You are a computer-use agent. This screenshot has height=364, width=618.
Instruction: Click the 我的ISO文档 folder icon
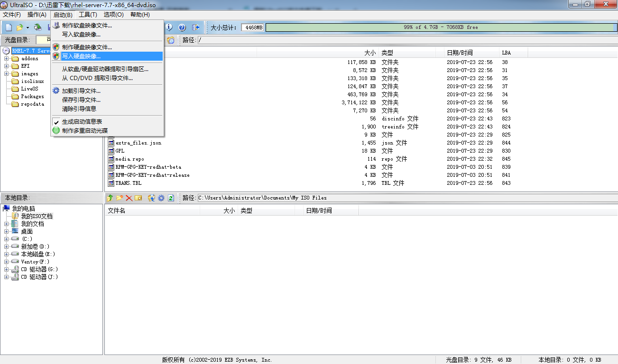coord(16,216)
